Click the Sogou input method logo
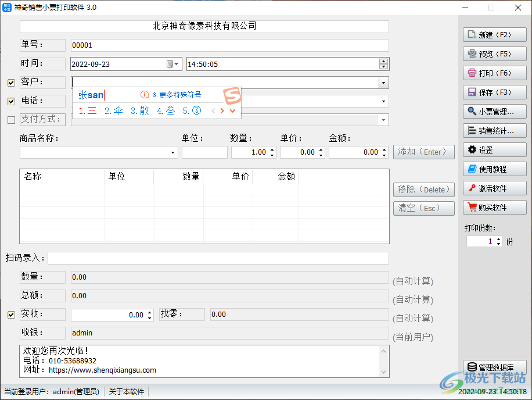 [x=232, y=95]
